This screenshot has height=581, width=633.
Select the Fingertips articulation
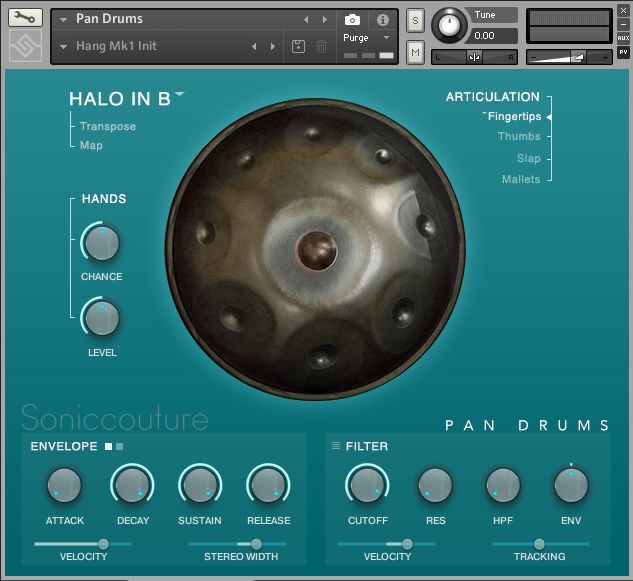click(514, 117)
